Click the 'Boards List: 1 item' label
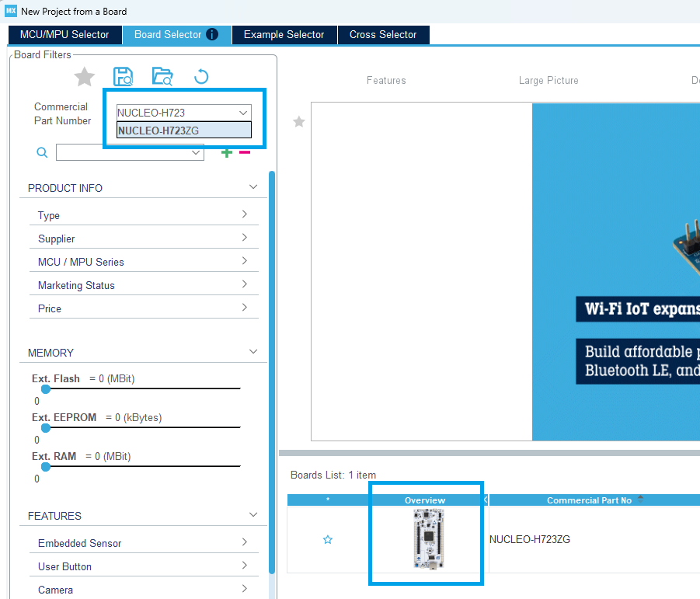 click(333, 475)
